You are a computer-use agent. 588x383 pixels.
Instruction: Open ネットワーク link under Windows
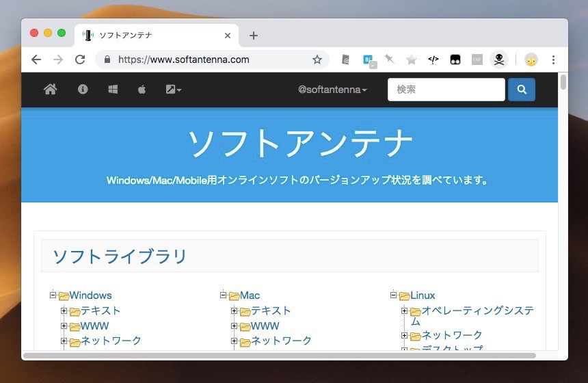[x=111, y=341]
